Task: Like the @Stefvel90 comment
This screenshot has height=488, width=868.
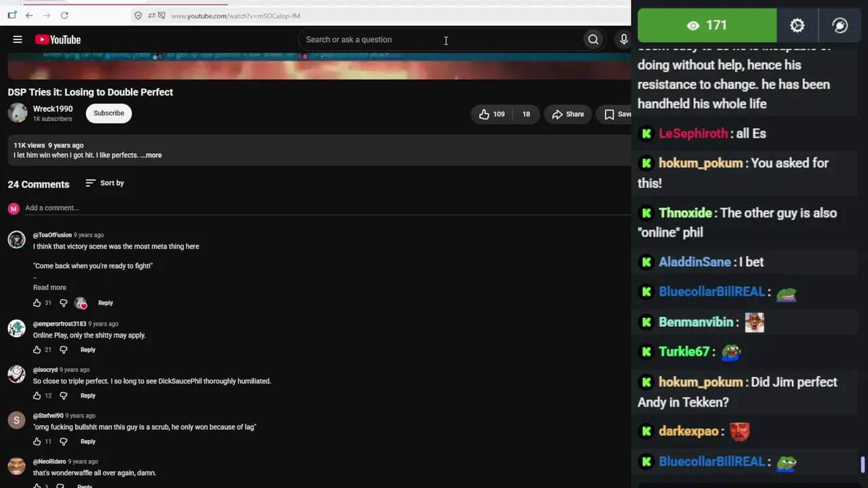Action: point(37,442)
